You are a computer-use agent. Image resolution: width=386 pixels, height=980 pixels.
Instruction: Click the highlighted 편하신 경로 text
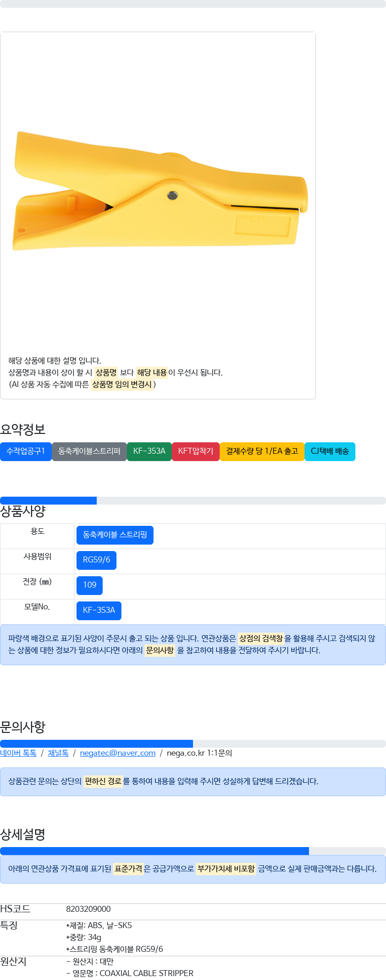point(103,781)
